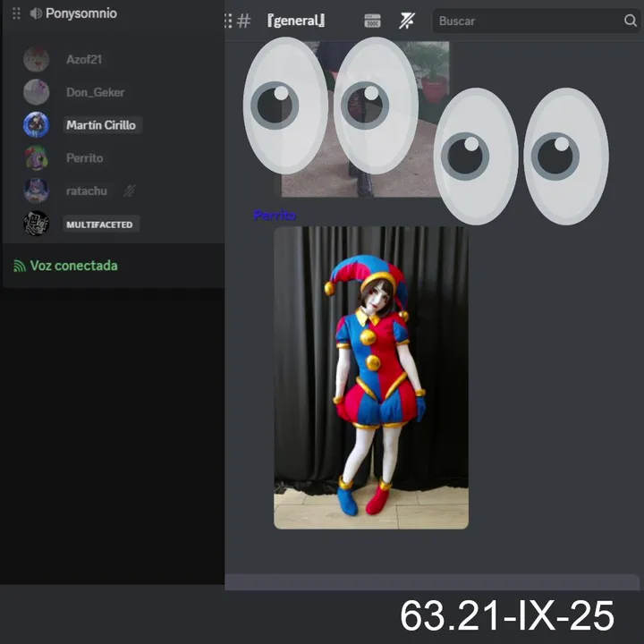Select user Azof21 in voice list

84,60
